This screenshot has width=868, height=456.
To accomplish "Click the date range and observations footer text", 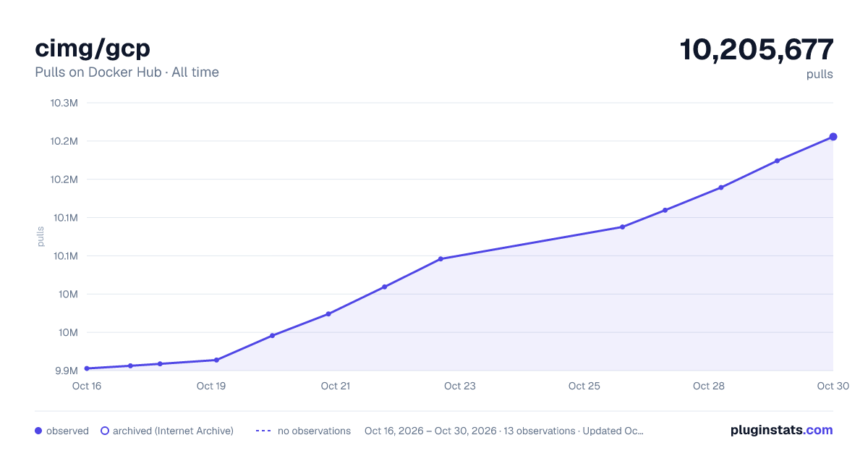I will tap(504, 431).
